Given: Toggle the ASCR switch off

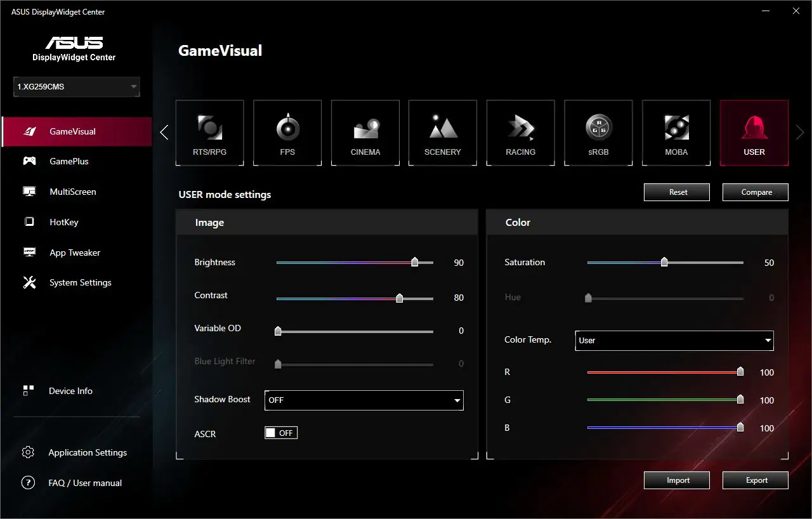Looking at the screenshot, I should click(280, 432).
